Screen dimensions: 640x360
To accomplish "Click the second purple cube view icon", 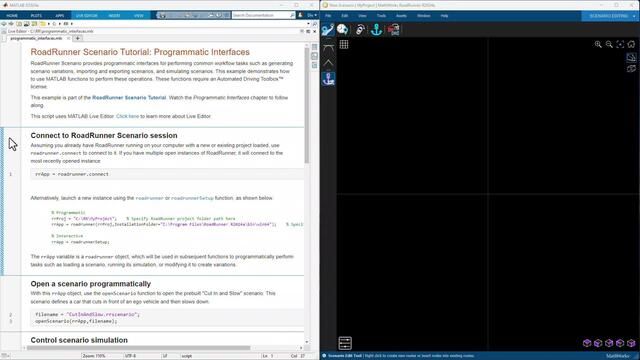I will coord(598,343).
